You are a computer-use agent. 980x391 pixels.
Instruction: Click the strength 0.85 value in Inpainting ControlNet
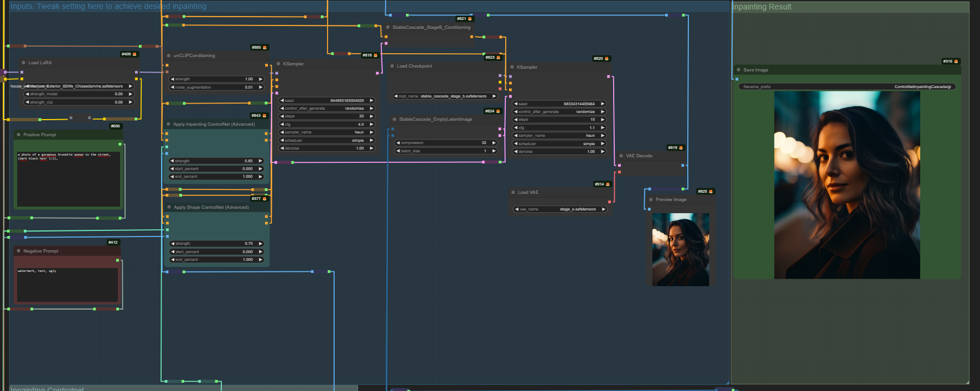coord(248,161)
